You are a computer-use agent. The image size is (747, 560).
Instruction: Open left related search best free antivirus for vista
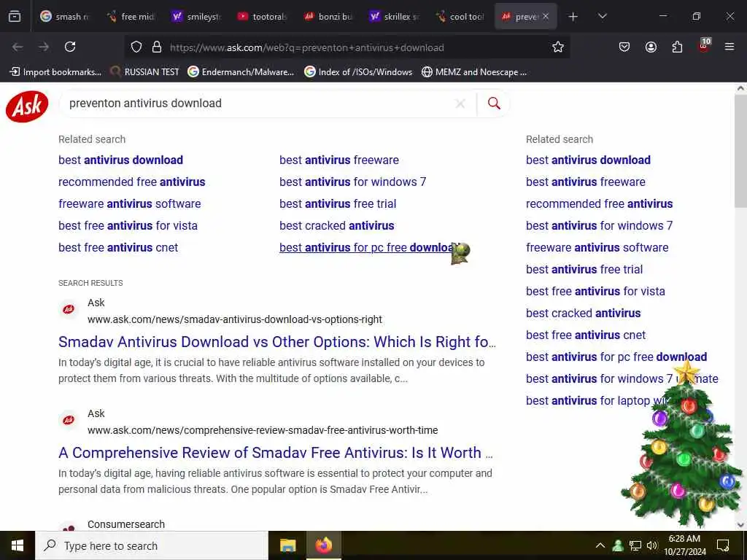click(128, 226)
